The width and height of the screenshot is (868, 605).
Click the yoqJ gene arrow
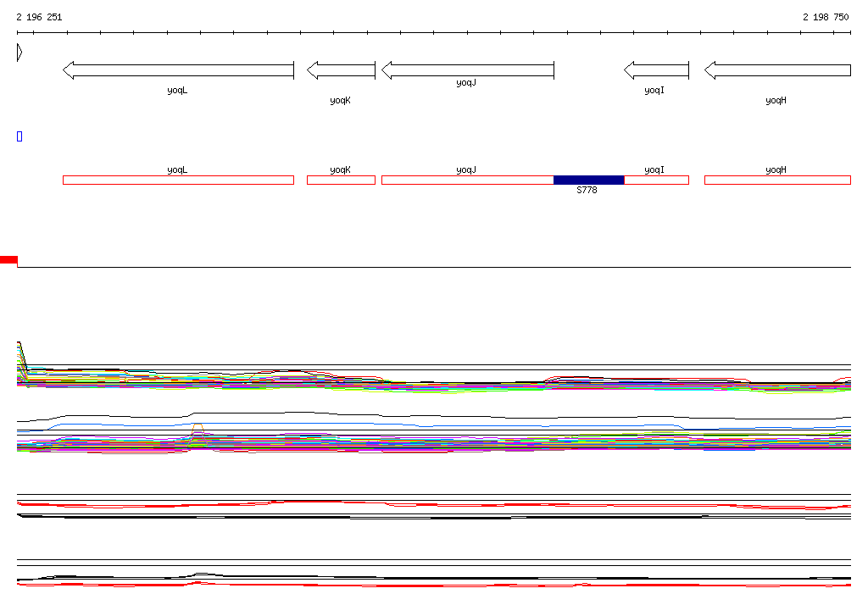coord(468,70)
